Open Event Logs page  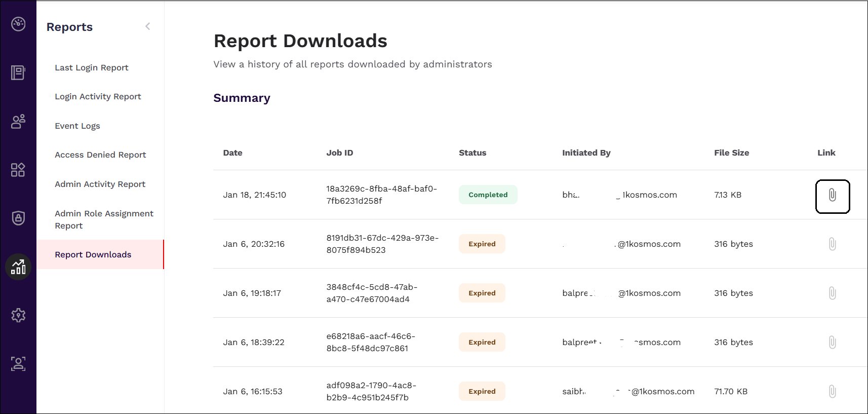tap(77, 126)
